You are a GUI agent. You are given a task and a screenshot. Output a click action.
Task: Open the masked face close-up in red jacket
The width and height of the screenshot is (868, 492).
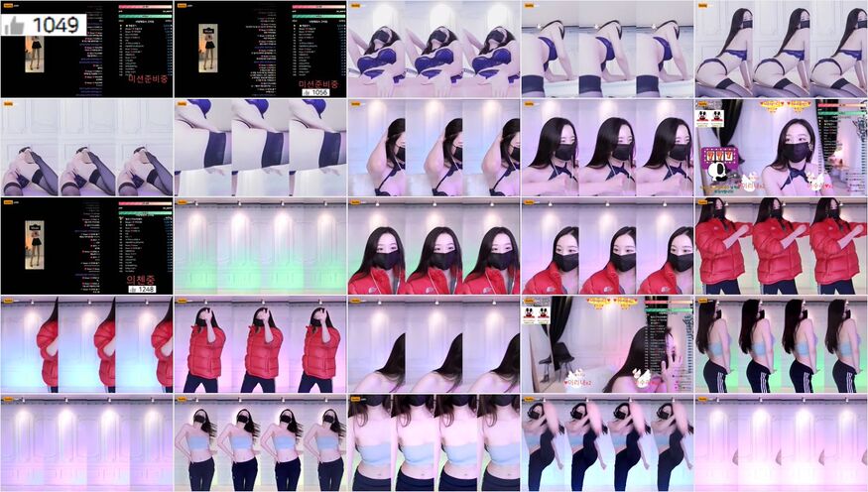pyautogui.click(x=434, y=246)
